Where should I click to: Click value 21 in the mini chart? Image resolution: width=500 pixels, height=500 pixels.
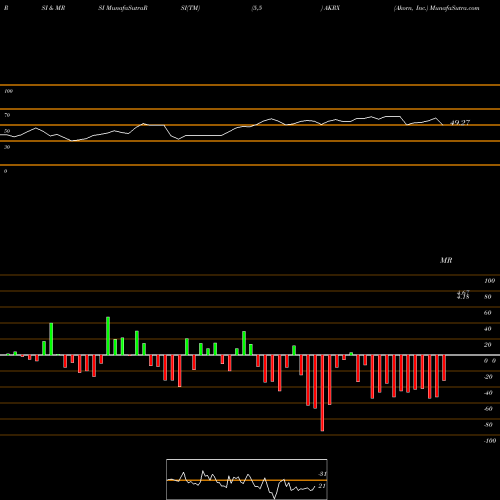[x=322, y=486]
